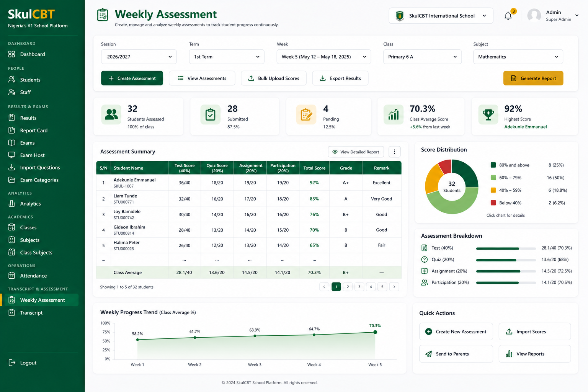588x392 pixels.
Task: Click the 80% and above legend swatch
Action: coord(493,165)
